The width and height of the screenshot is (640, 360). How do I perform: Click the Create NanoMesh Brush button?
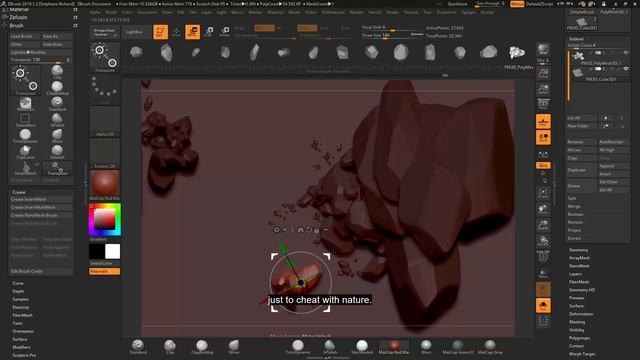(41, 215)
